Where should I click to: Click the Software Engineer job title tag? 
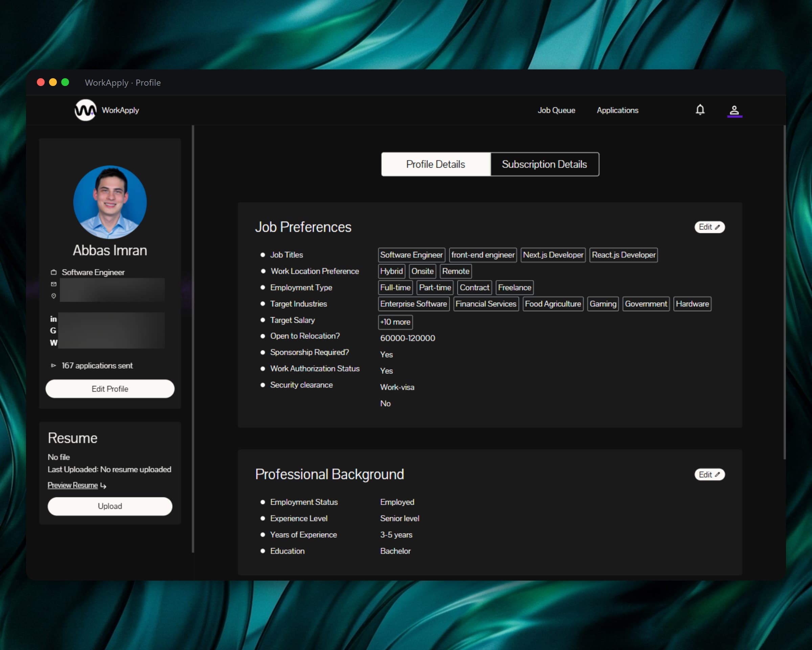(411, 255)
